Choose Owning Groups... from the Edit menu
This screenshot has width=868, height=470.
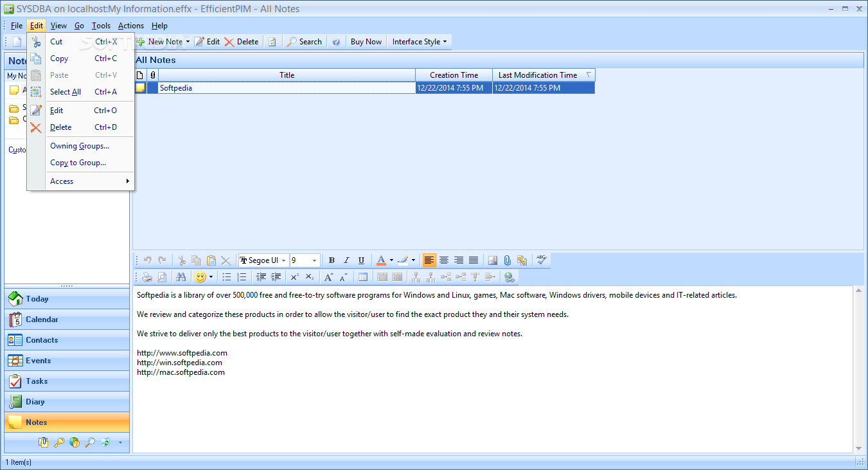pyautogui.click(x=80, y=146)
